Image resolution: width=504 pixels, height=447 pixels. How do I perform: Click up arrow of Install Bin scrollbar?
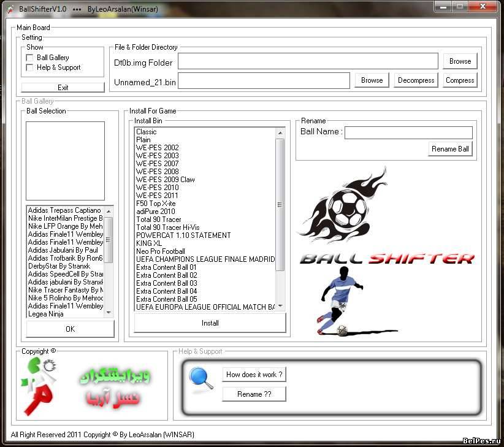point(280,132)
